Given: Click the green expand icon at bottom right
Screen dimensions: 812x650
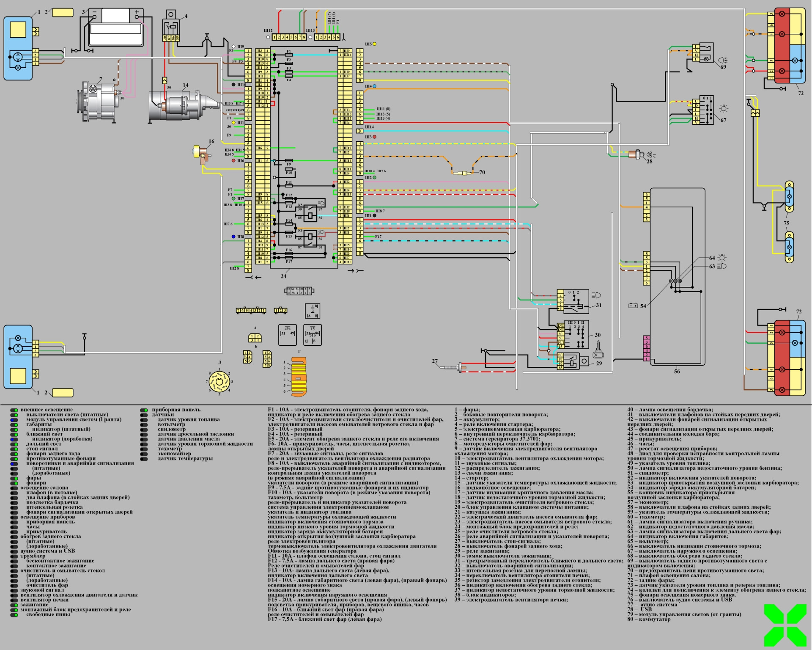Looking at the screenshot, I should (785, 625).
